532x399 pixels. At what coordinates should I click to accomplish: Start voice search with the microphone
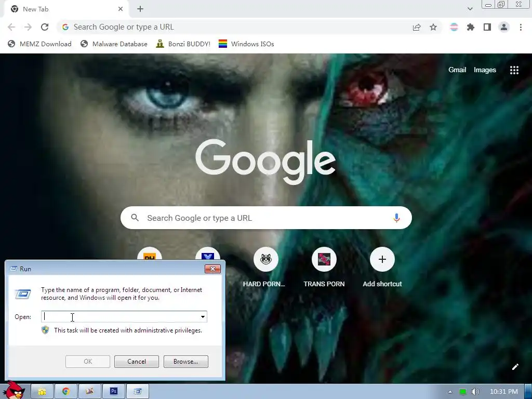pyautogui.click(x=396, y=218)
